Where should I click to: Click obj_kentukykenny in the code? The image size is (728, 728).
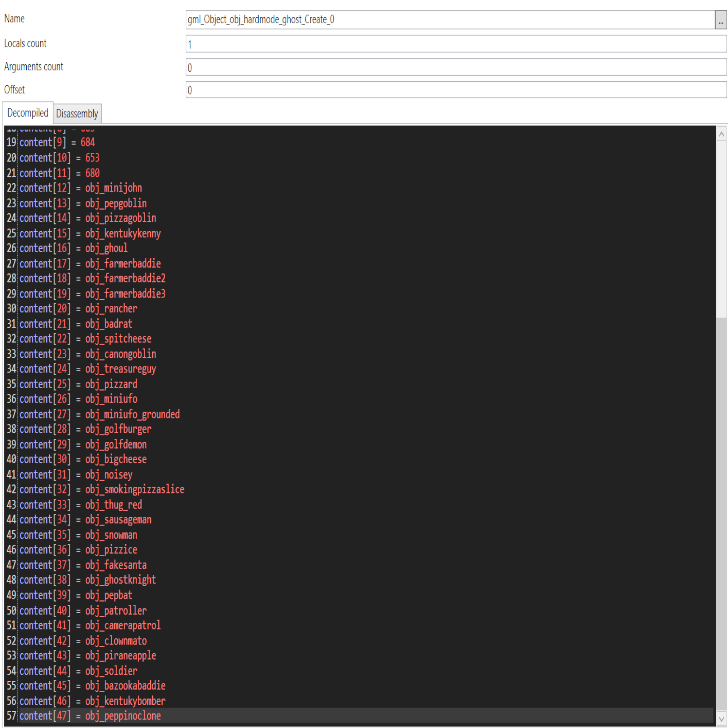[123, 233]
